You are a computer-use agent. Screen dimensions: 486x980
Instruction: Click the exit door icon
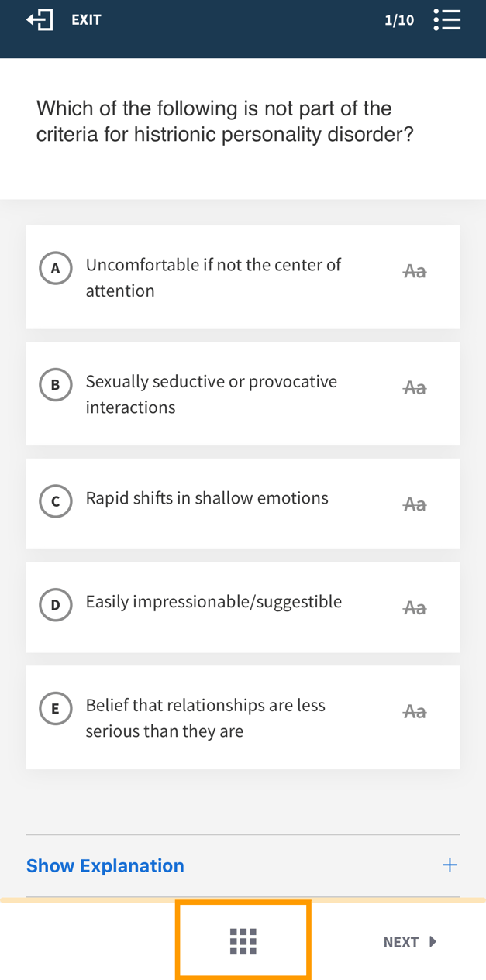coord(40,20)
